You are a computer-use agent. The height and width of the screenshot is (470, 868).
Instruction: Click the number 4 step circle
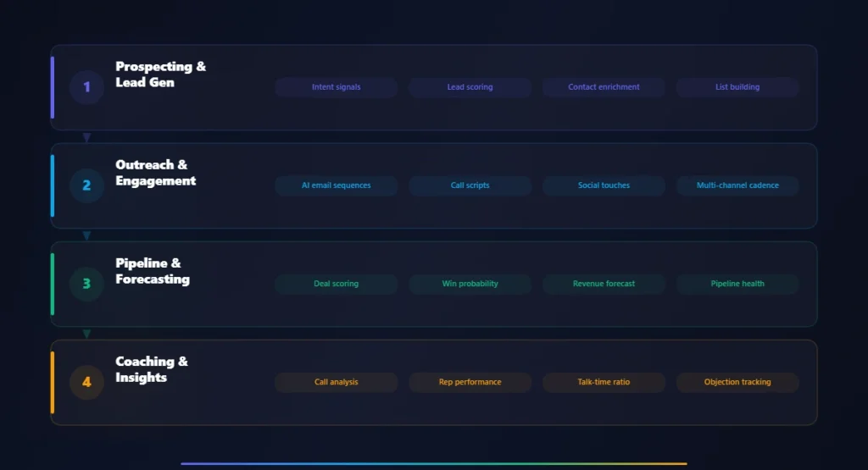coord(87,382)
